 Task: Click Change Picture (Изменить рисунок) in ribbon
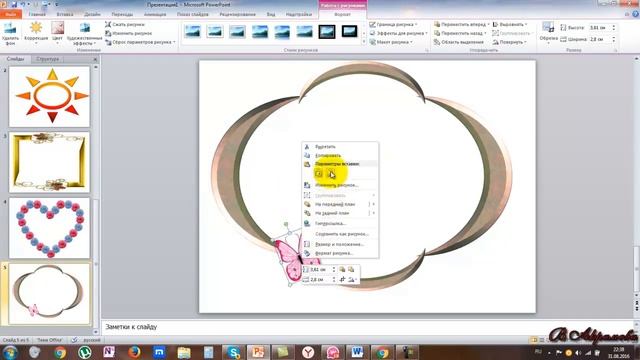128,33
